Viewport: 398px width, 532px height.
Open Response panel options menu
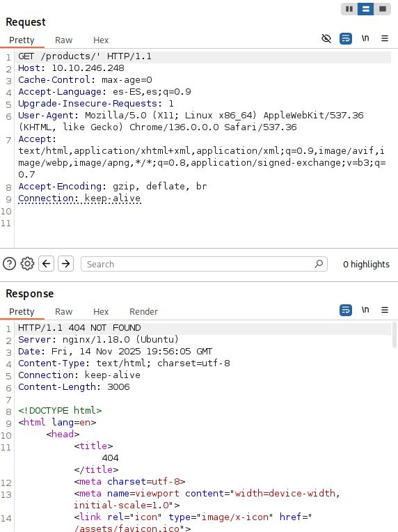click(x=385, y=310)
